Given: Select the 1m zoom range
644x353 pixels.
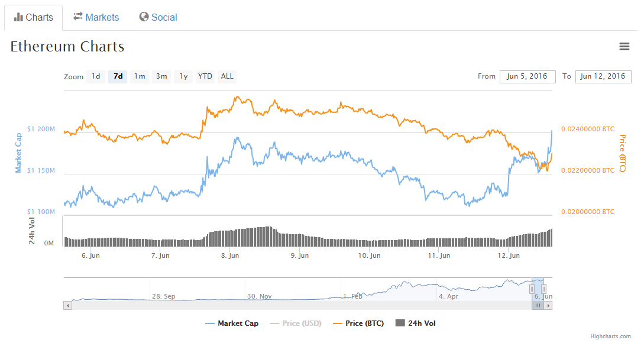Looking at the screenshot, I should [140, 76].
